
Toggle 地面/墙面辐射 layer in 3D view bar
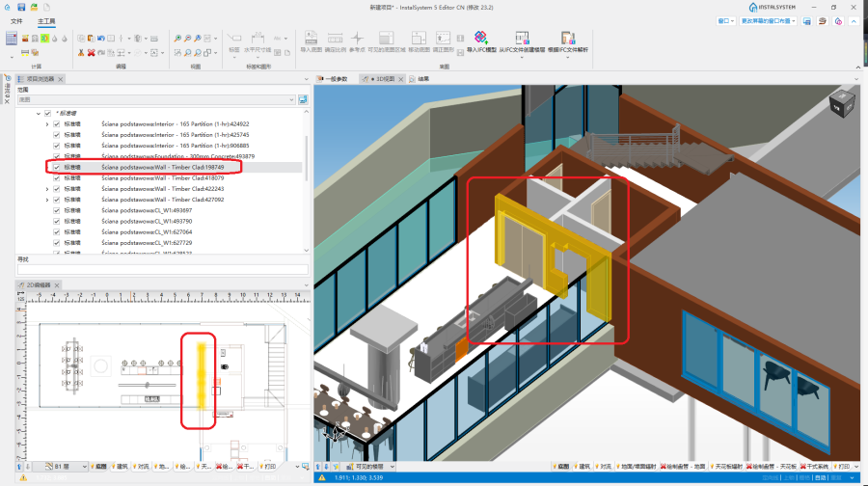tap(637, 467)
